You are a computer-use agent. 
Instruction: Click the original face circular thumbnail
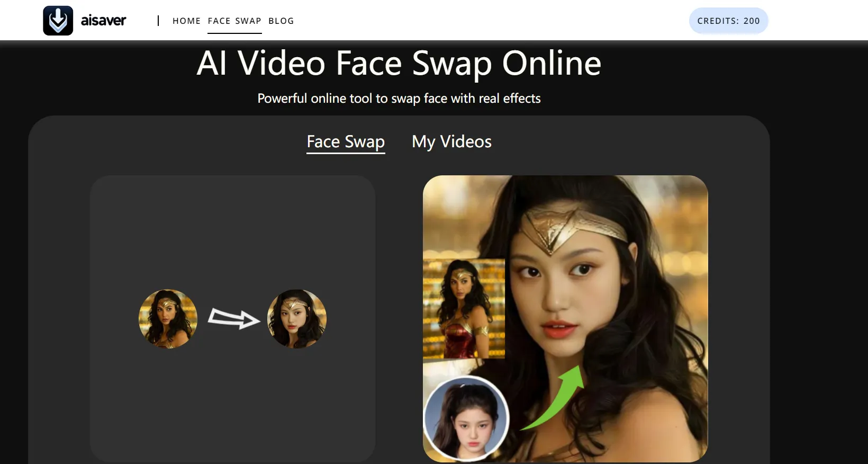click(x=168, y=319)
